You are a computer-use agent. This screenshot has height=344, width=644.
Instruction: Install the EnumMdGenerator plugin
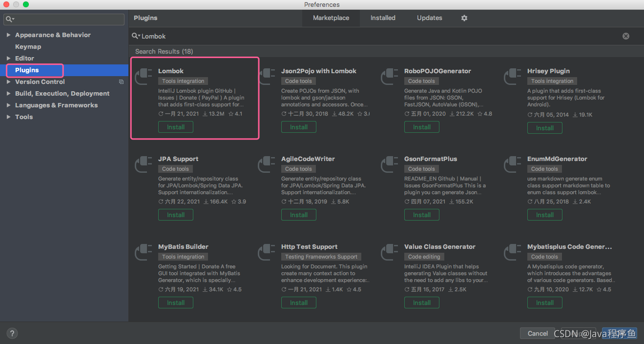click(545, 215)
